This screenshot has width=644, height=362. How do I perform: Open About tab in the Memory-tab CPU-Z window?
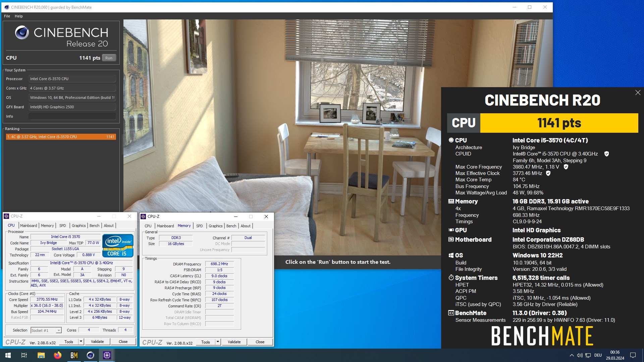click(x=246, y=226)
